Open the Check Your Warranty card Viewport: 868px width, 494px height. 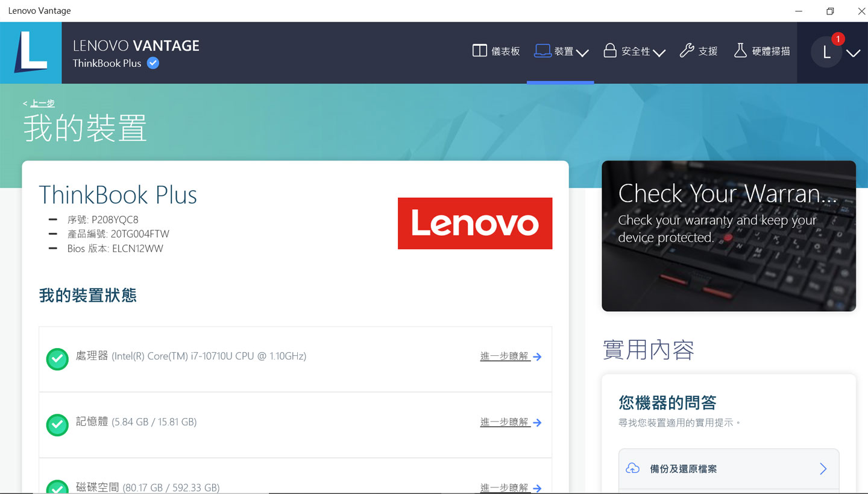click(x=729, y=236)
